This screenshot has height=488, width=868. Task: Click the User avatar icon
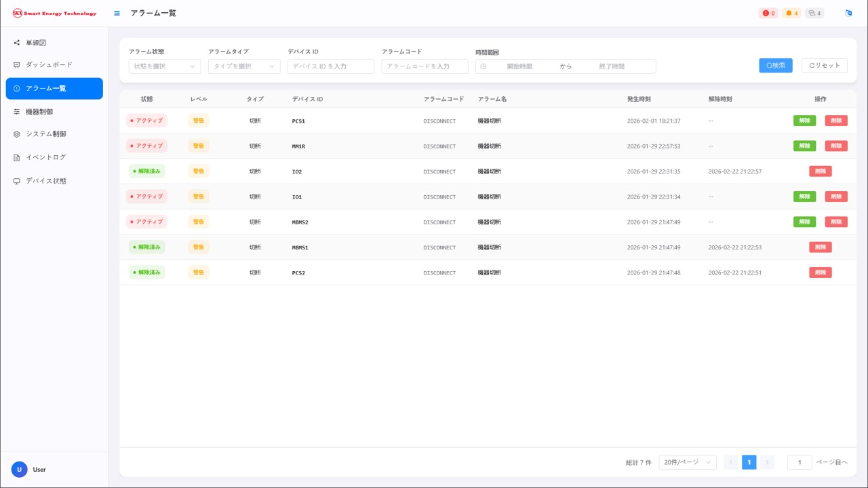(19, 469)
